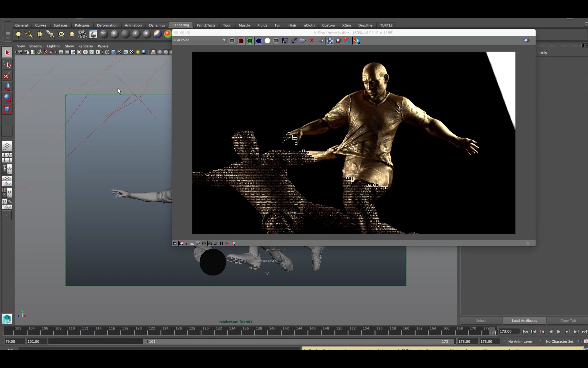This screenshot has width=588, height=368.
Task: Open the Renderer panel menu
Action: [x=86, y=46]
